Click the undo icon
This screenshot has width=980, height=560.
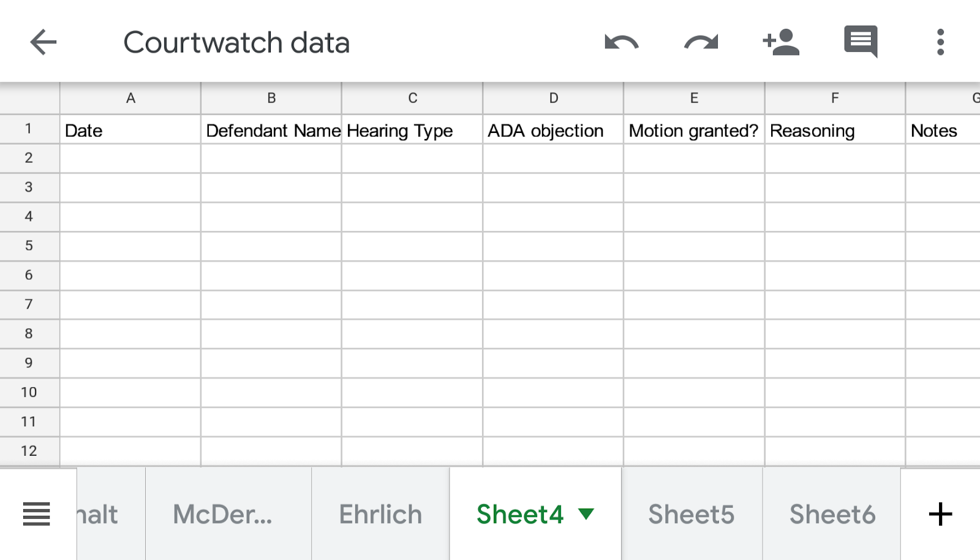(x=621, y=42)
